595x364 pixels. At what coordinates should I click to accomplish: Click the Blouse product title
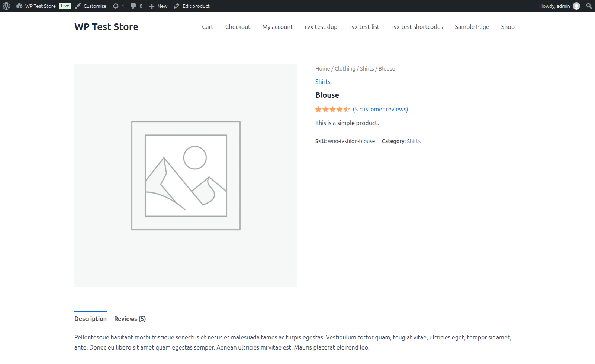pos(327,95)
